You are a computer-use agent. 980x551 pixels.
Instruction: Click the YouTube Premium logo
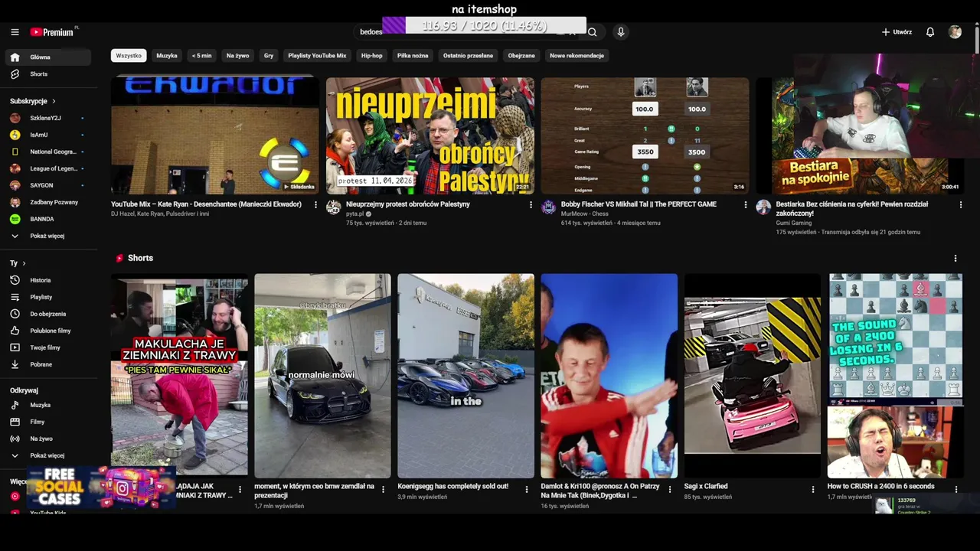(x=54, y=32)
